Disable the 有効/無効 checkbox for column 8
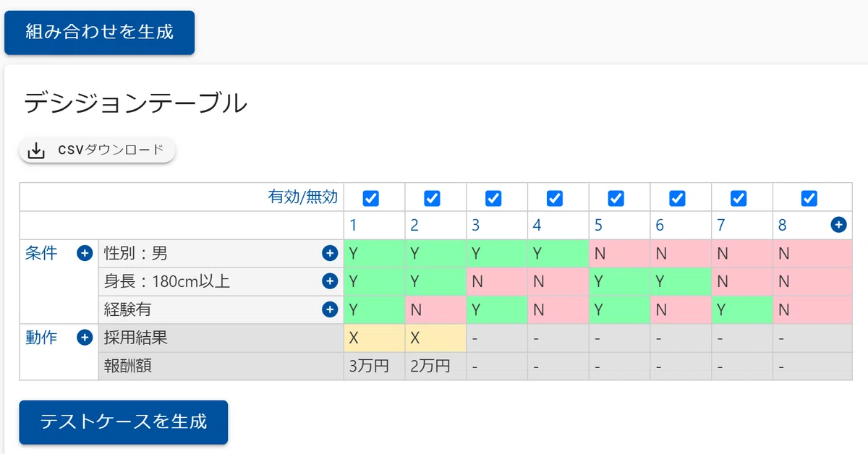Screen dimensions: 868x454 (x=809, y=197)
